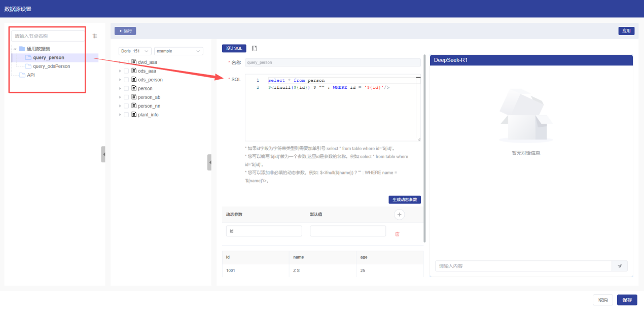Collapse the left node tree panel handle
Image resolution: width=644 pixels, height=309 pixels.
(x=103, y=154)
